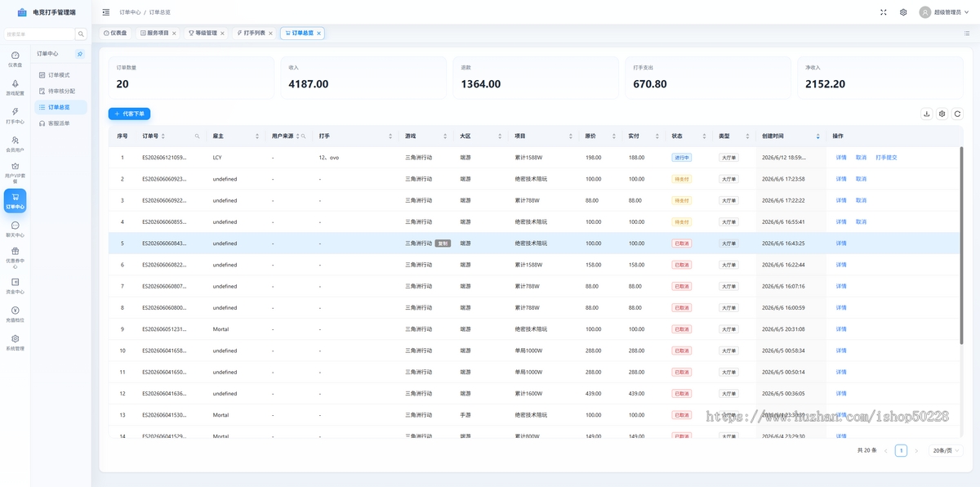This screenshot has width=980, height=487.
Task: Open 聊天中心 in the left navigation
Action: click(x=15, y=229)
